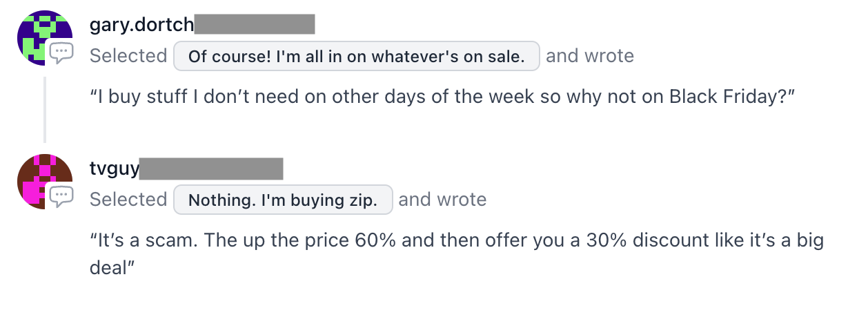The image size is (868, 326).
Task: Open gary.dortch's user profile name
Action: pyautogui.click(x=141, y=25)
